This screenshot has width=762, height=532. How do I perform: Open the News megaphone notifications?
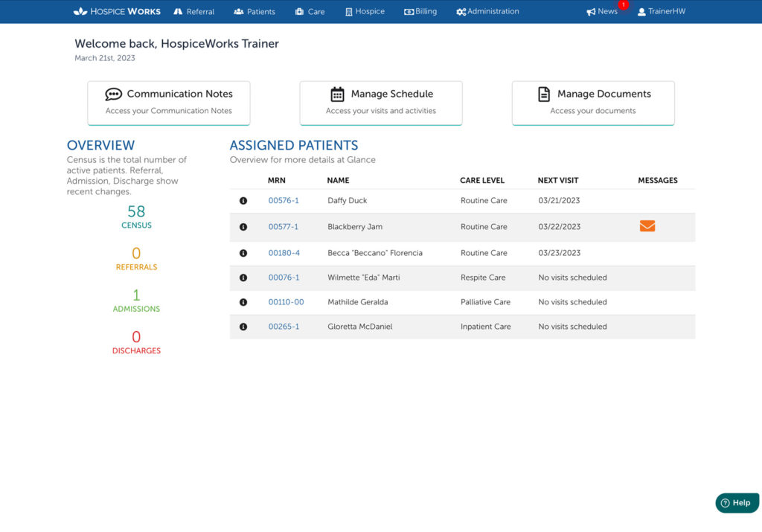[602, 11]
